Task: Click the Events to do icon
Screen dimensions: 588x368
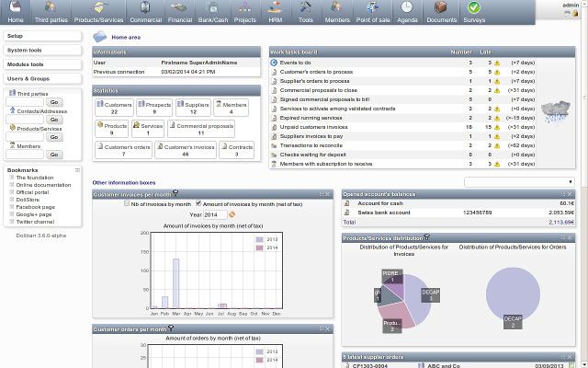Action: pyautogui.click(x=274, y=63)
